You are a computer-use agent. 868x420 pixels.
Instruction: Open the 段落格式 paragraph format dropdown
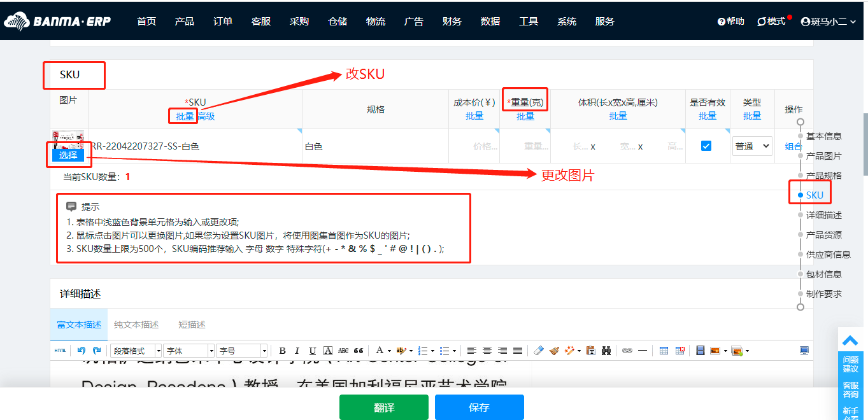tap(136, 351)
